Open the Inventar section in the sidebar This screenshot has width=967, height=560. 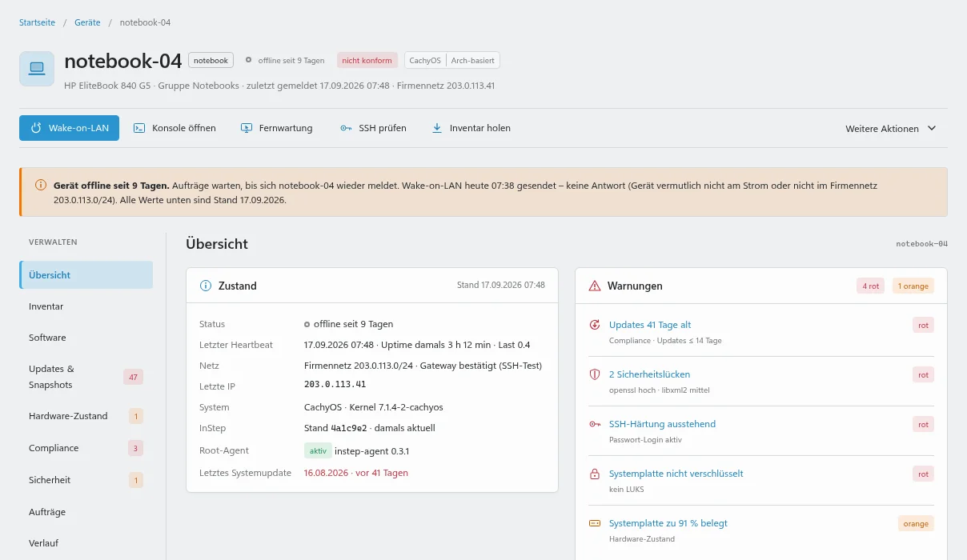pyautogui.click(x=86, y=306)
